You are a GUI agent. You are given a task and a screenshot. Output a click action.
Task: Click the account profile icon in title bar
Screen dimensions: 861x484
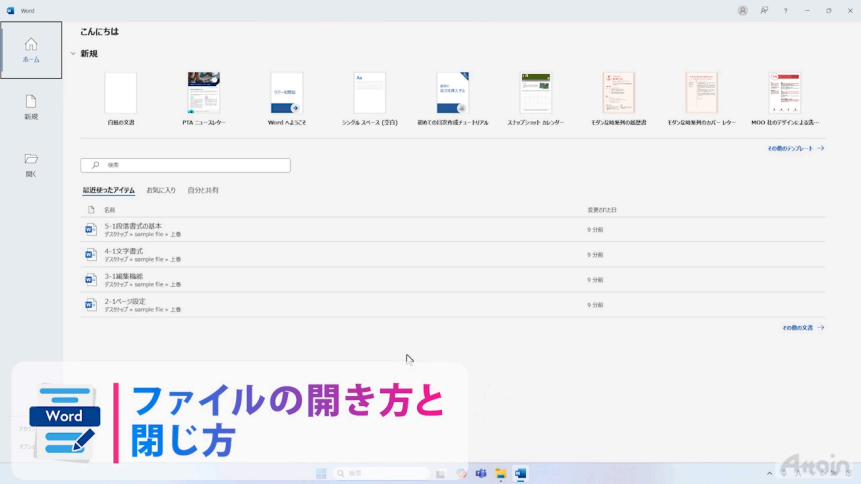coord(742,10)
